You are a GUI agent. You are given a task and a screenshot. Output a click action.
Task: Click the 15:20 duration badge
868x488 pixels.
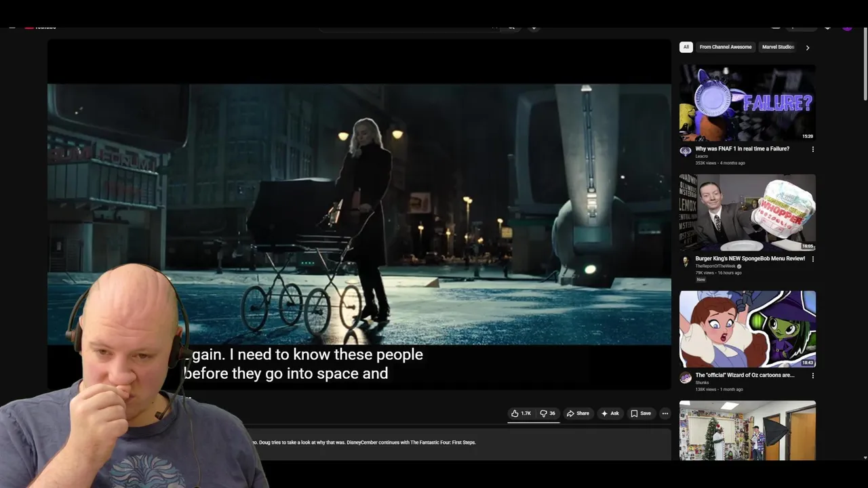coord(807,136)
